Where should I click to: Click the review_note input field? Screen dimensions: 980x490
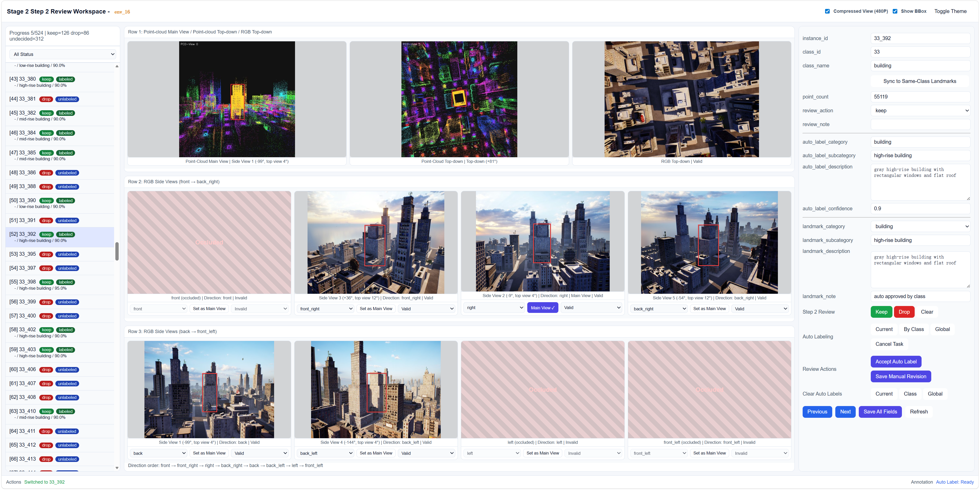[x=920, y=124]
